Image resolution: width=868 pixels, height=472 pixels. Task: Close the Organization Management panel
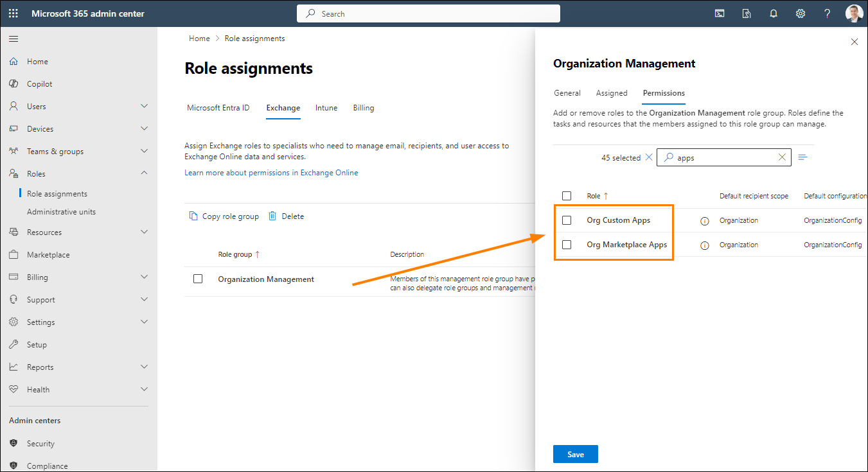click(x=855, y=42)
